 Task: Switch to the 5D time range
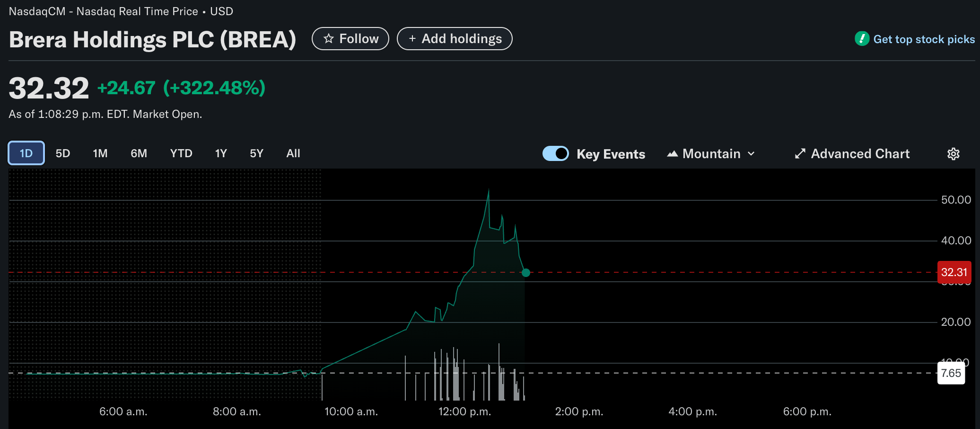63,153
